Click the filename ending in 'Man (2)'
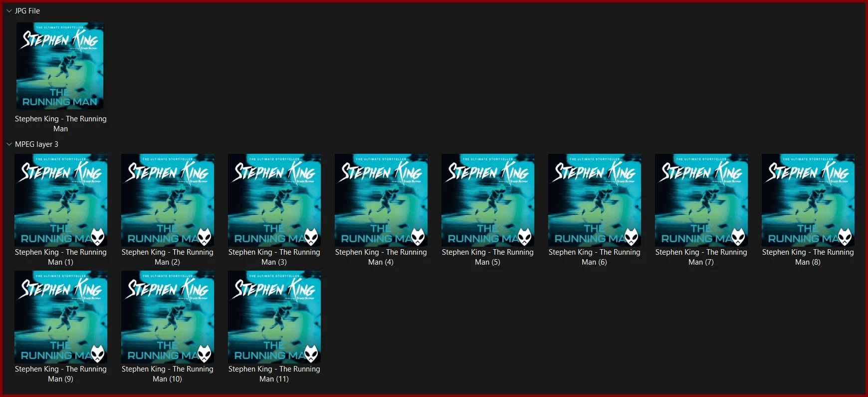The image size is (868, 397). click(168, 257)
